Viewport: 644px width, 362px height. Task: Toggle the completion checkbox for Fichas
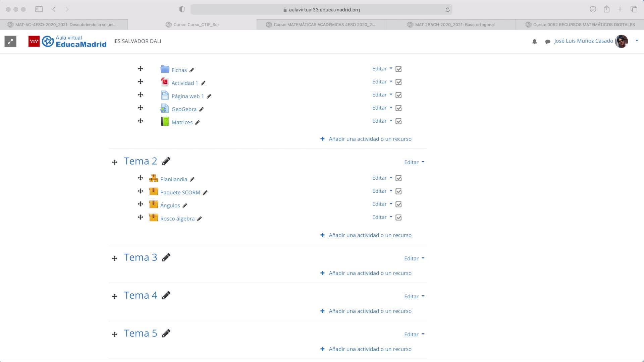(x=398, y=69)
